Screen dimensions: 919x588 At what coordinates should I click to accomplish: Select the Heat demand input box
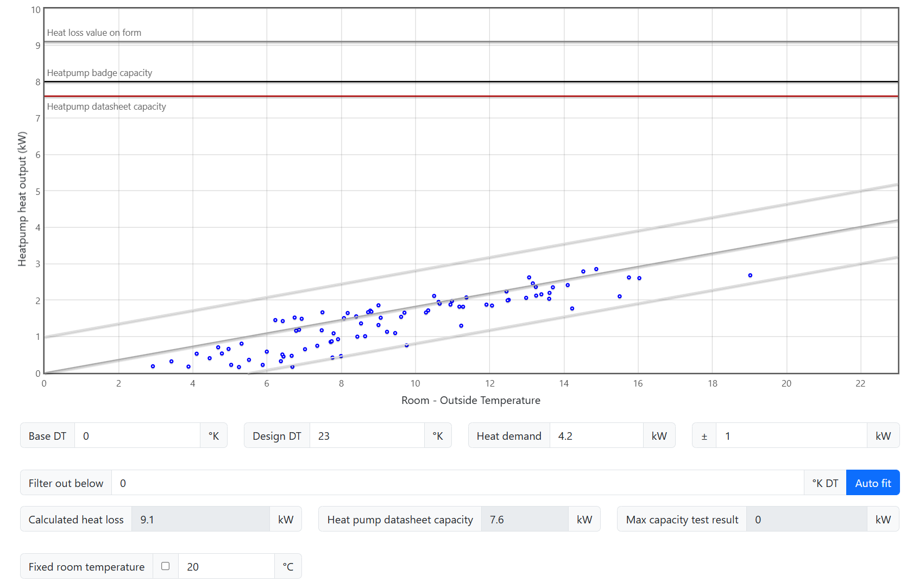[596, 436]
